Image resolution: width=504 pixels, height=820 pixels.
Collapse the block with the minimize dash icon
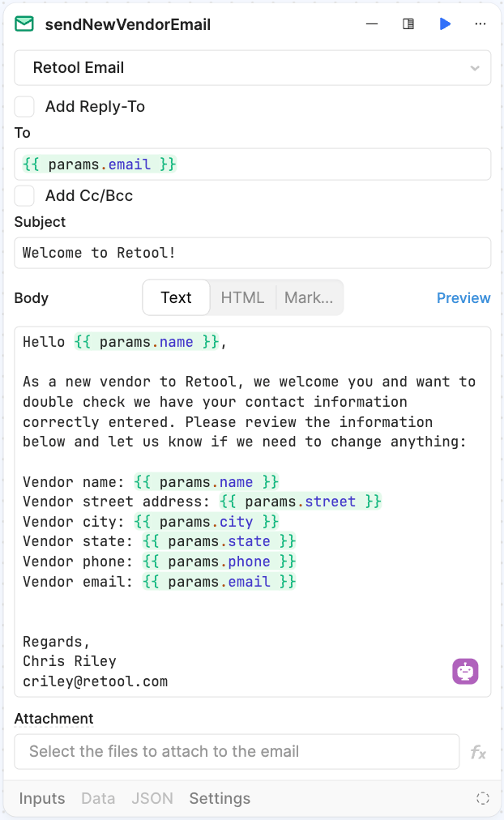(372, 24)
